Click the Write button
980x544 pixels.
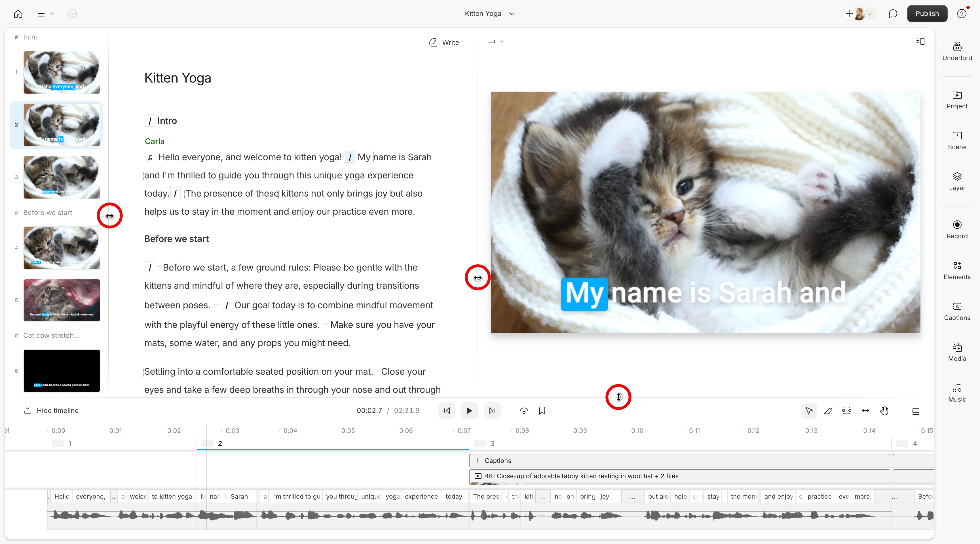443,42
